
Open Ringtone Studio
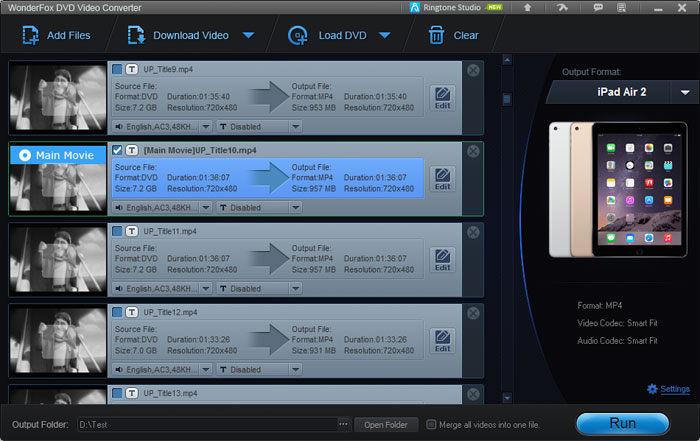pyautogui.click(x=456, y=7)
